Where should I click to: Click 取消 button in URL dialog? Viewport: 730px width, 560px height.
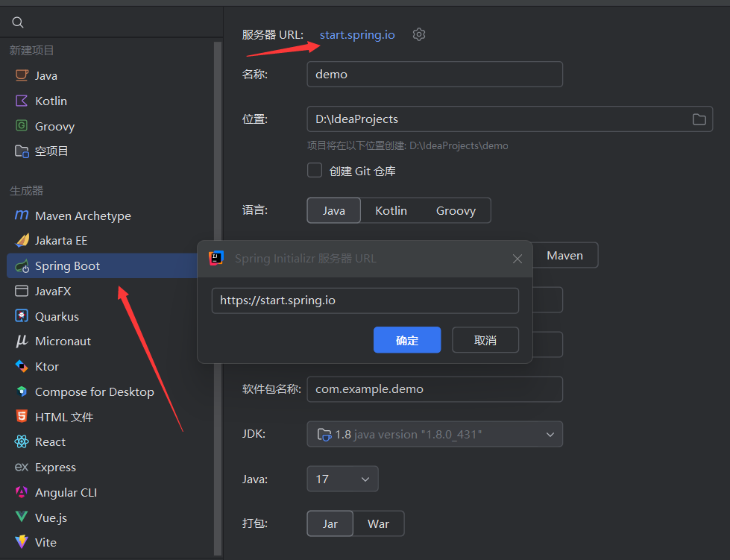click(x=485, y=340)
